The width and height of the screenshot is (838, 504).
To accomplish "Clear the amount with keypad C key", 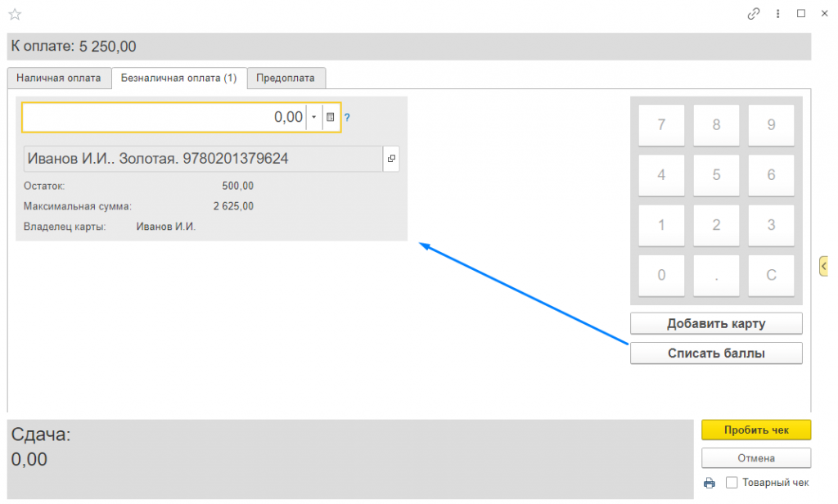I will tap(771, 275).
